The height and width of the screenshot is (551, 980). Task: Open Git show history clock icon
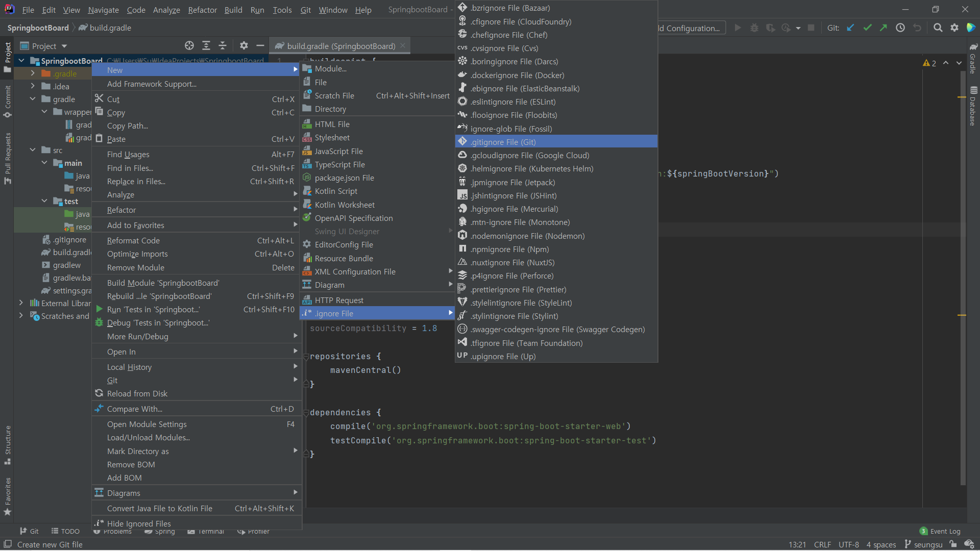(900, 28)
